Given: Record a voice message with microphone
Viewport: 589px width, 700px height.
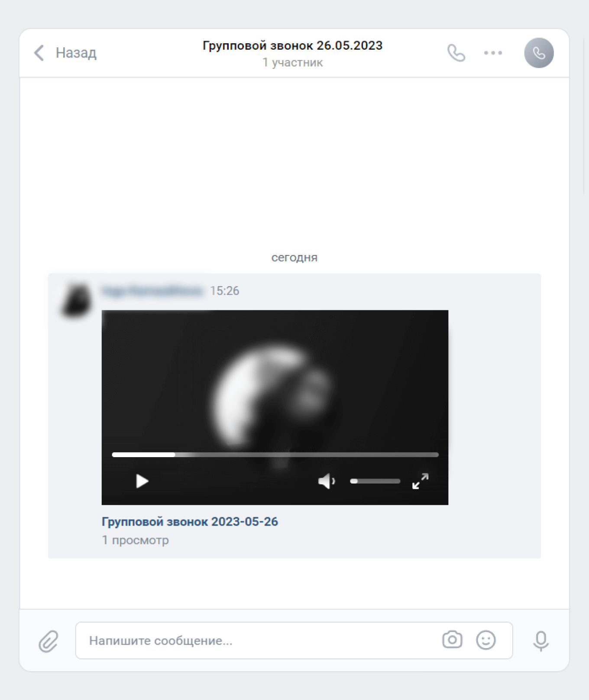Looking at the screenshot, I should 541,641.
